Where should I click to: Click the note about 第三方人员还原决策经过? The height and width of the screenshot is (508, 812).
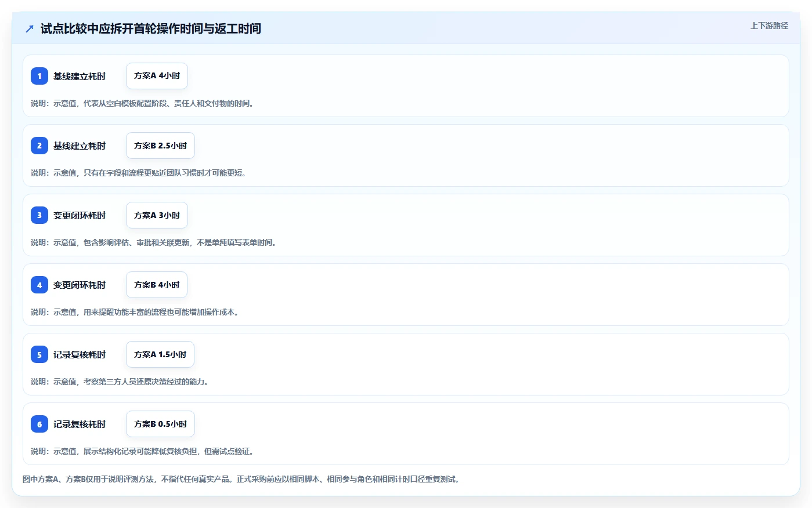[x=120, y=382]
